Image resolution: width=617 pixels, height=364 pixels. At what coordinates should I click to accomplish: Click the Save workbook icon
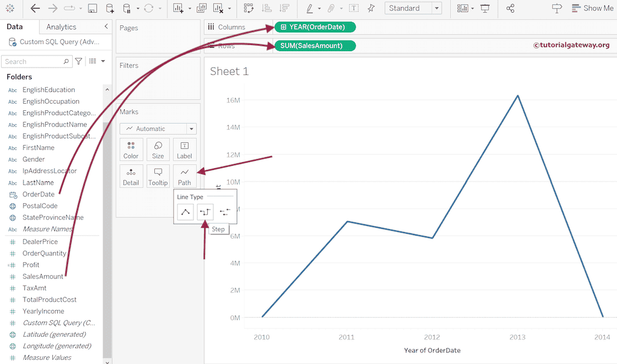click(x=92, y=8)
